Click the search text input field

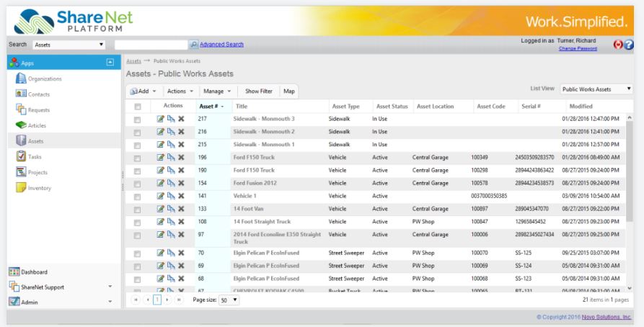(x=151, y=45)
